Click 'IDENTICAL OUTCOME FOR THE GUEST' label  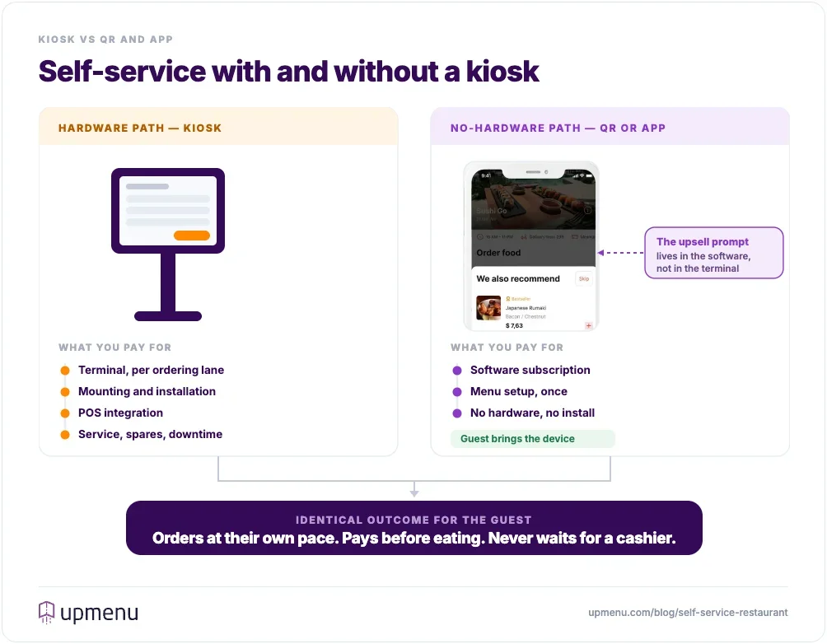click(413, 520)
